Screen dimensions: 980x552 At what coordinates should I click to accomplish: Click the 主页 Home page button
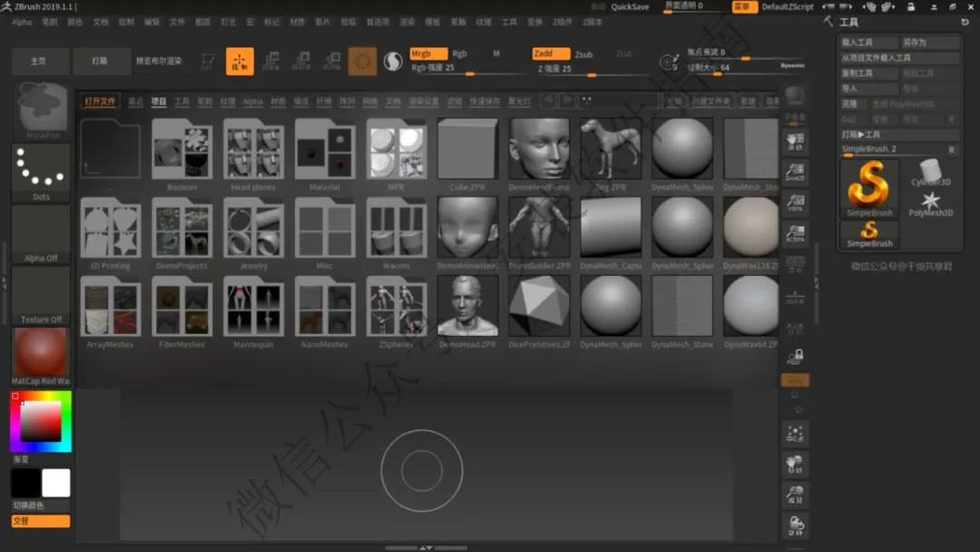[39, 61]
